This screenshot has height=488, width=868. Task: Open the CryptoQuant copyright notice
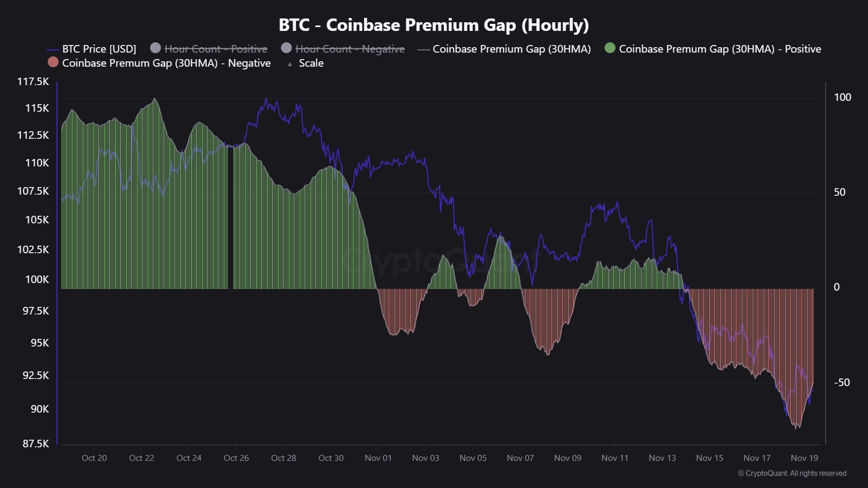pyautogui.click(x=792, y=473)
